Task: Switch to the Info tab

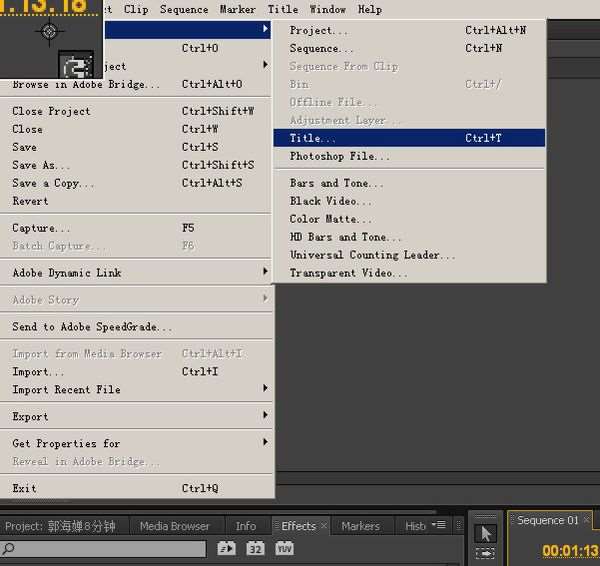Action: 246,526
